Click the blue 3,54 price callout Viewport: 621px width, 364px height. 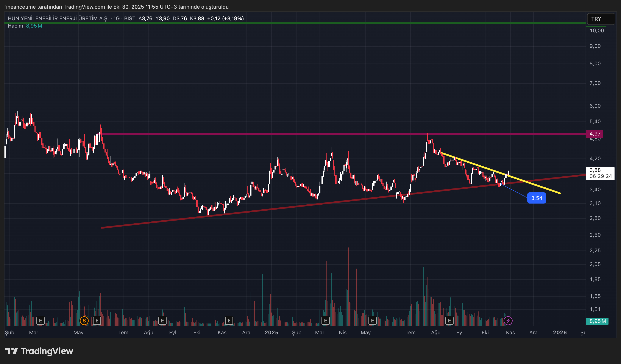tap(537, 198)
